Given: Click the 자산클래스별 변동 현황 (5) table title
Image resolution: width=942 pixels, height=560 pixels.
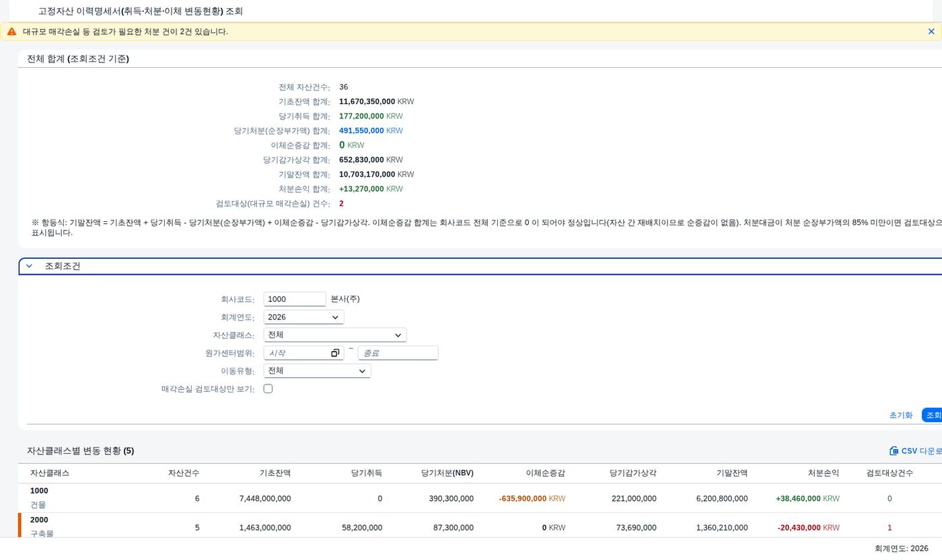Looking at the screenshot, I should [x=81, y=451].
